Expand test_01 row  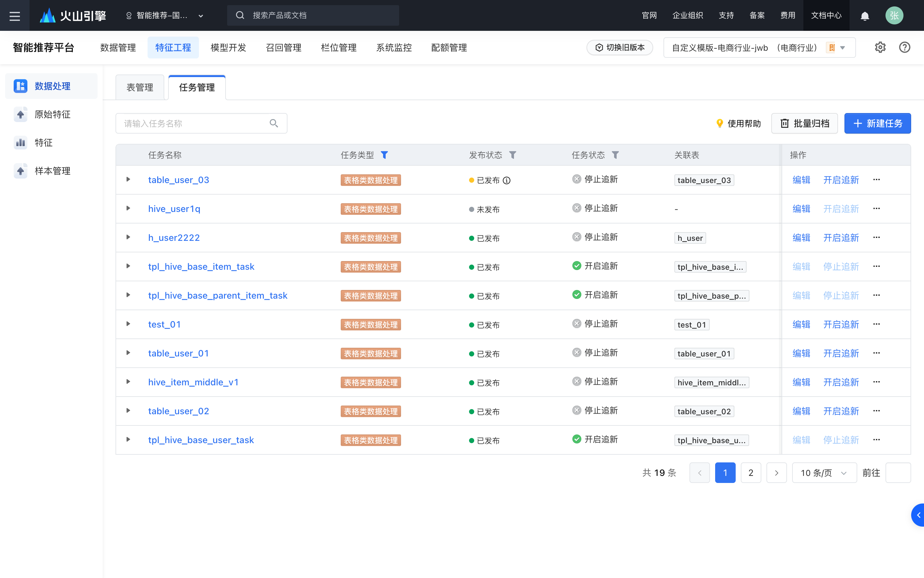128,324
